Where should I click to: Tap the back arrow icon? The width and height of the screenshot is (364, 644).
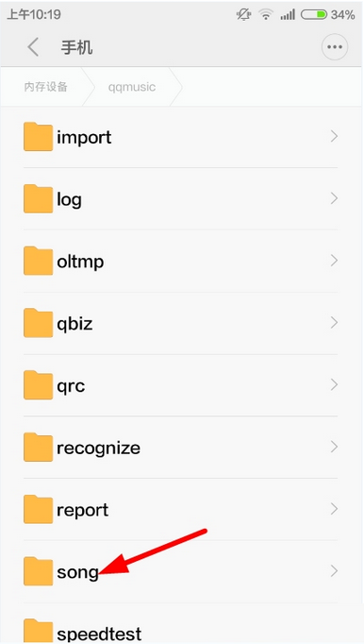point(33,47)
